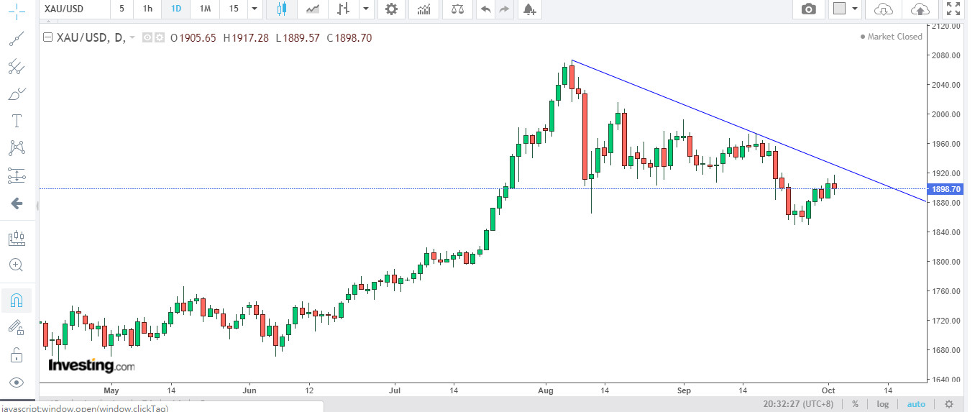
Task: Select the Text annotation tool
Action: [16, 121]
